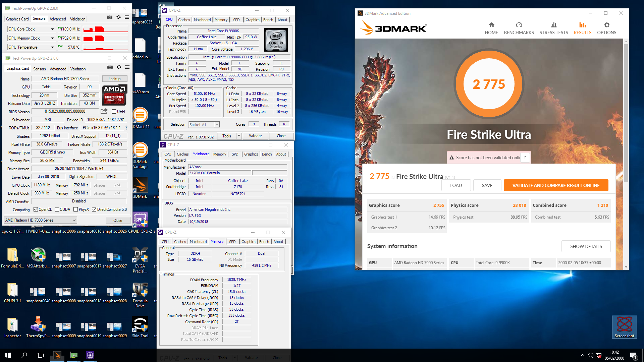Toggle UEFI checkbox in GPU-Z
Image resolution: width=644 pixels, height=362 pixels.
114,112
